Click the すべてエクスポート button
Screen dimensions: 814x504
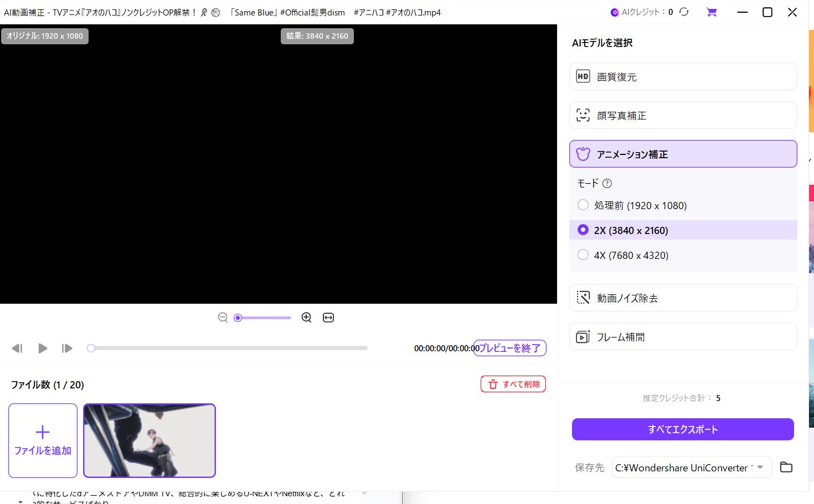683,429
